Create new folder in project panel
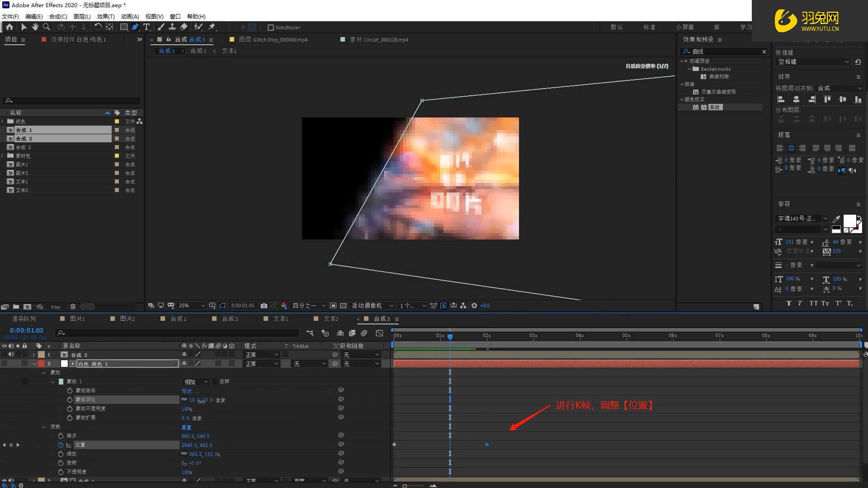868x488 pixels. point(16,307)
